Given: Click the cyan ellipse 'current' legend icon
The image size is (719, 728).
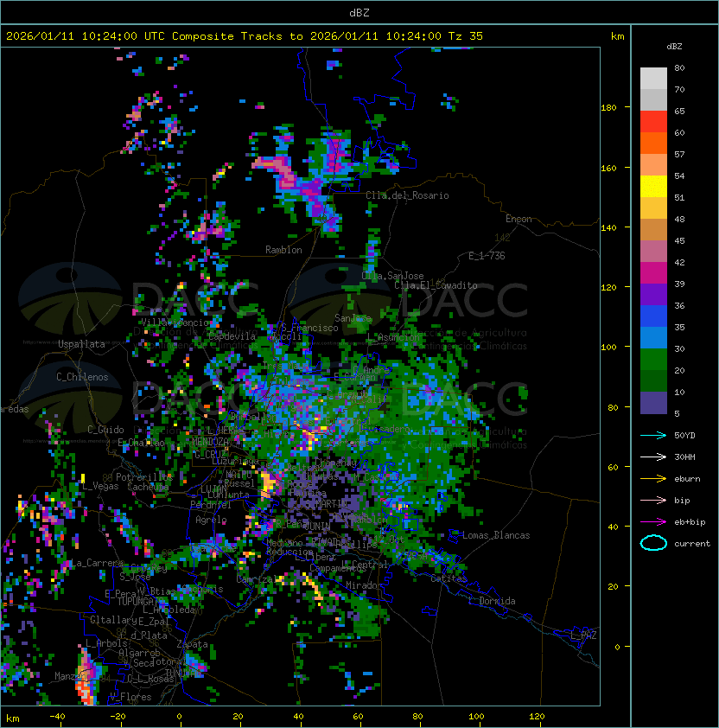Looking at the screenshot, I should pyautogui.click(x=653, y=543).
